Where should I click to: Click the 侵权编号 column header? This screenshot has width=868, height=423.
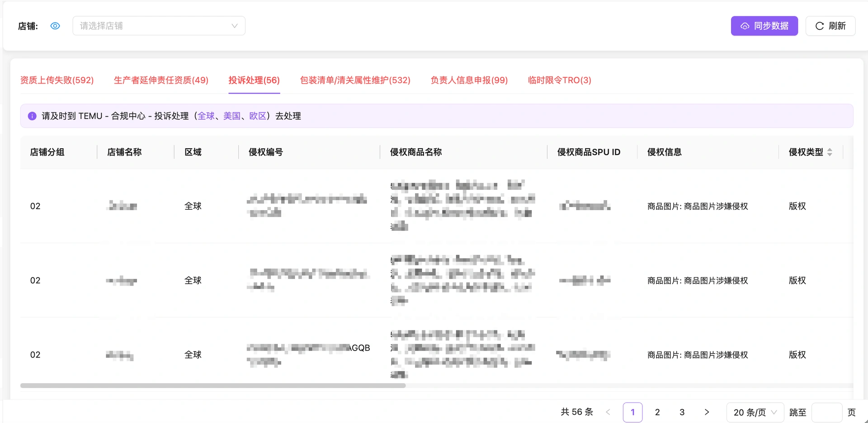click(309, 152)
